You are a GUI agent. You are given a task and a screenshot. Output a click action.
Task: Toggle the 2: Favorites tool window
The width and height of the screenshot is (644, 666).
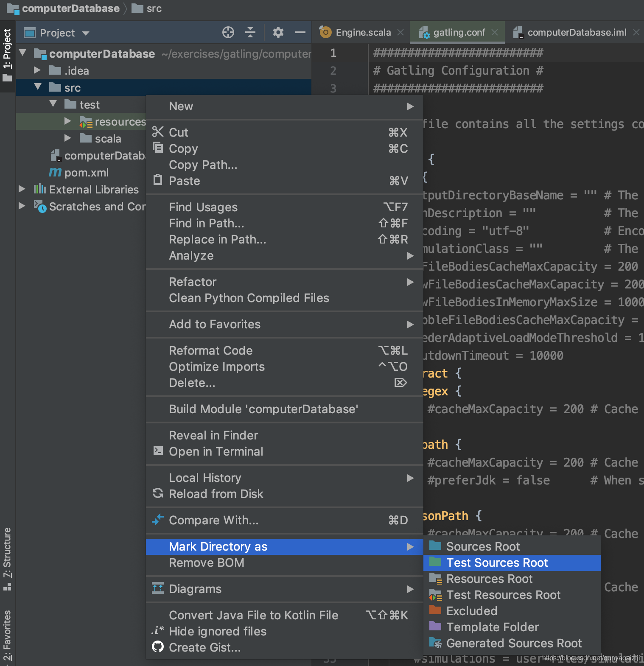click(7, 636)
